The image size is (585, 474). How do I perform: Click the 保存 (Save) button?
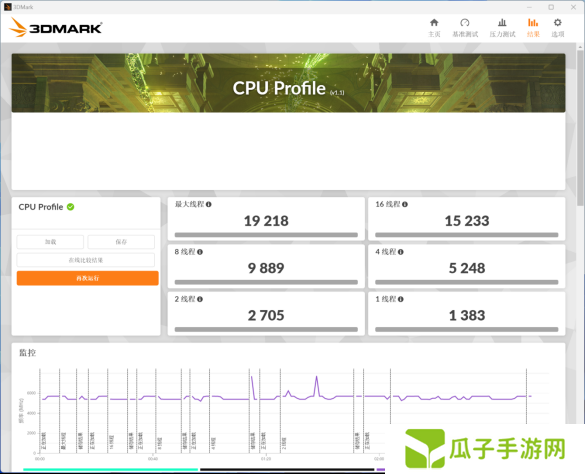click(x=121, y=242)
